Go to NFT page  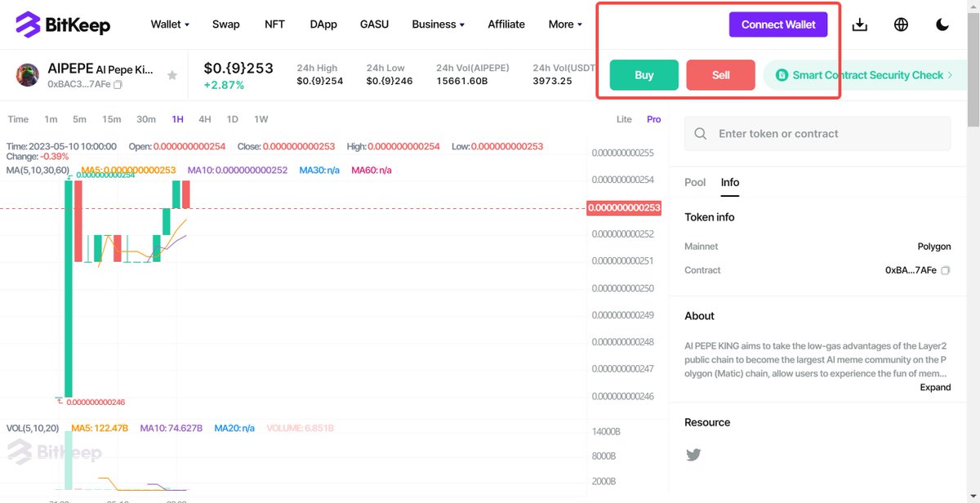[275, 24]
